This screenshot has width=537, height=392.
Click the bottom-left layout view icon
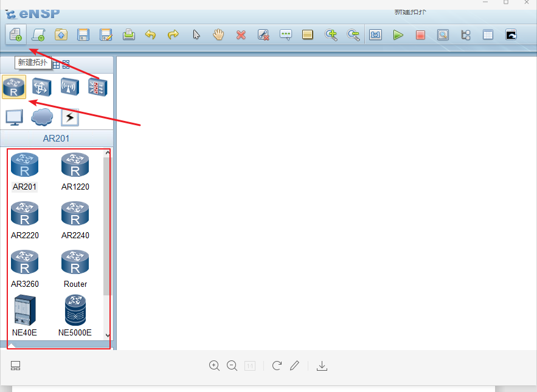click(15, 366)
